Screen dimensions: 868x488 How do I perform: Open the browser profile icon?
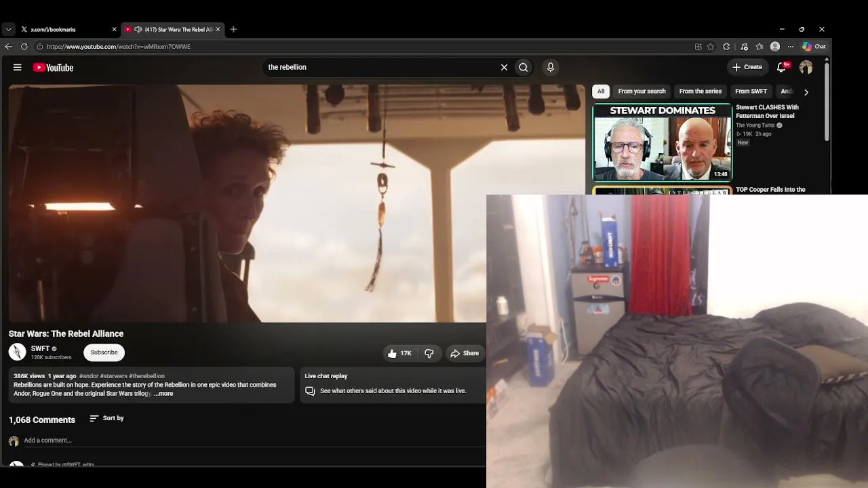point(775,47)
